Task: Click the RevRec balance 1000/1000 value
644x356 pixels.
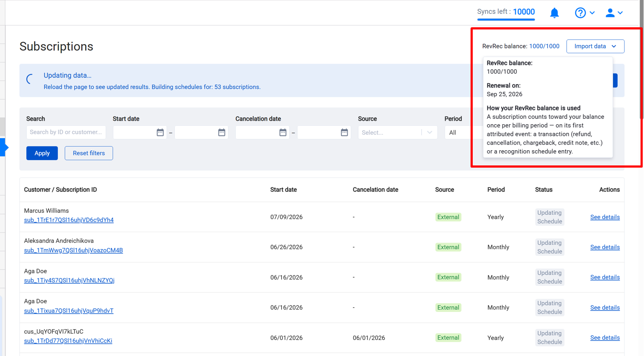Action: click(x=544, y=46)
